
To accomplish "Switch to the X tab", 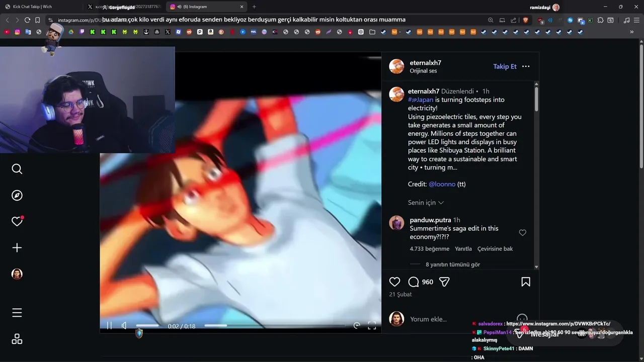I will (x=126, y=7).
